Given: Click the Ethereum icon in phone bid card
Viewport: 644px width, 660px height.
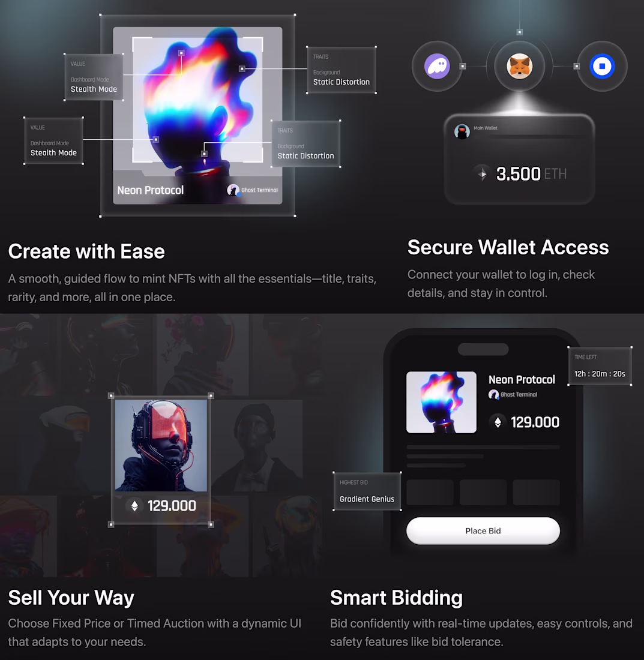Looking at the screenshot, I should (498, 422).
